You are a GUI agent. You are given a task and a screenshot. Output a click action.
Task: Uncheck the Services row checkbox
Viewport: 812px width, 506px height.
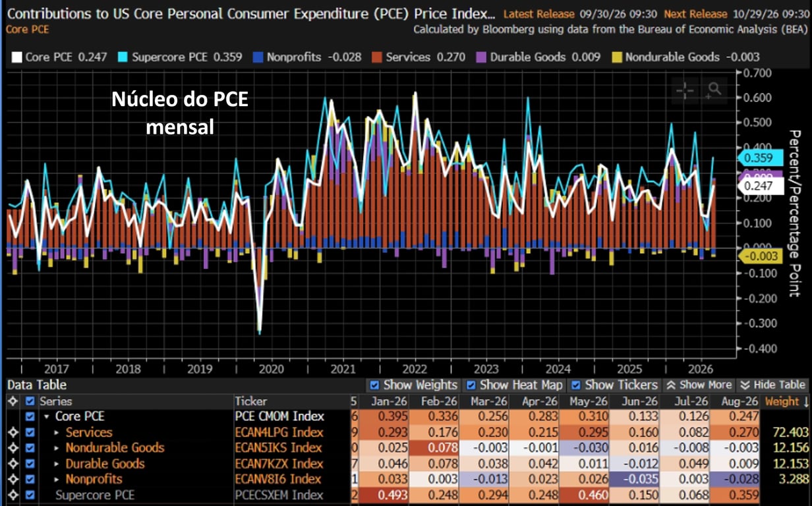(x=30, y=432)
